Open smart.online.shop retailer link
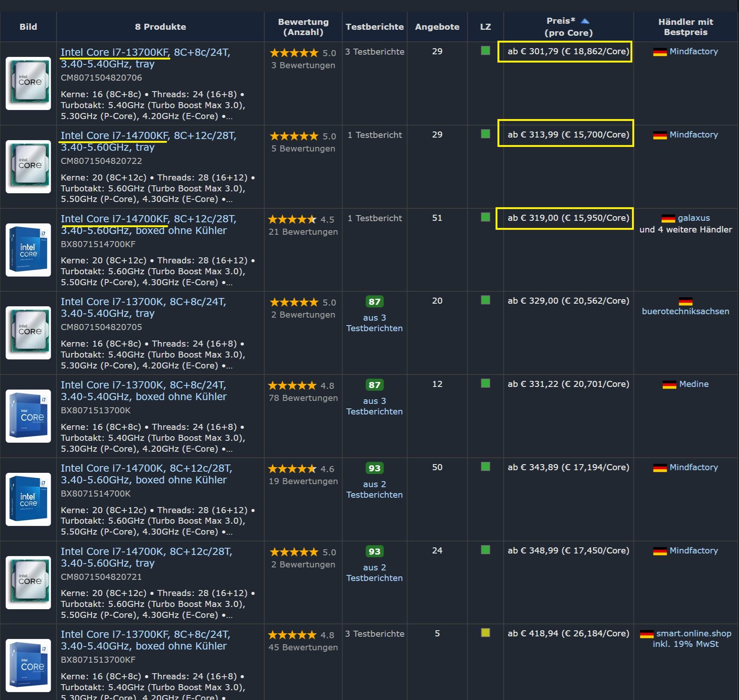This screenshot has width=739, height=700. tap(693, 634)
